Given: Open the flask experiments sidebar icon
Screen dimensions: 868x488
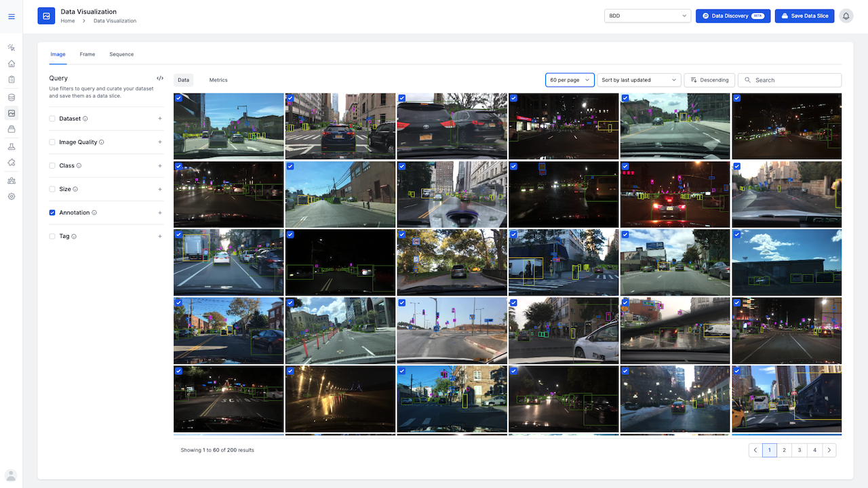Looking at the screenshot, I should (12, 147).
